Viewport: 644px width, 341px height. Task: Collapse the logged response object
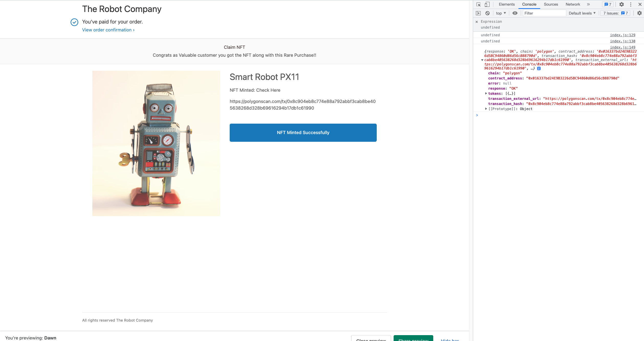(482, 60)
